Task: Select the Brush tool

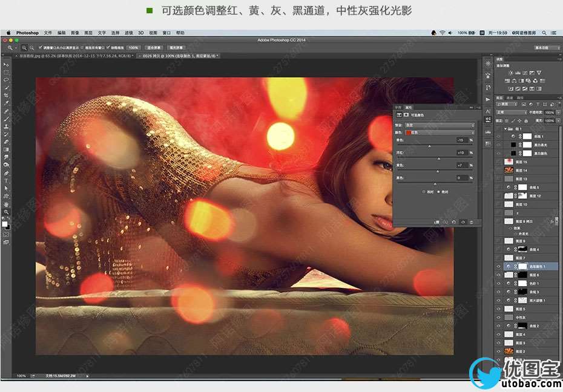Action: click(6, 119)
